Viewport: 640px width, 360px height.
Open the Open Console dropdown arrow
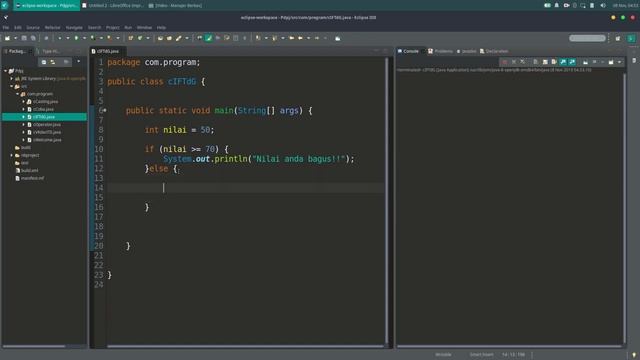coord(619,62)
